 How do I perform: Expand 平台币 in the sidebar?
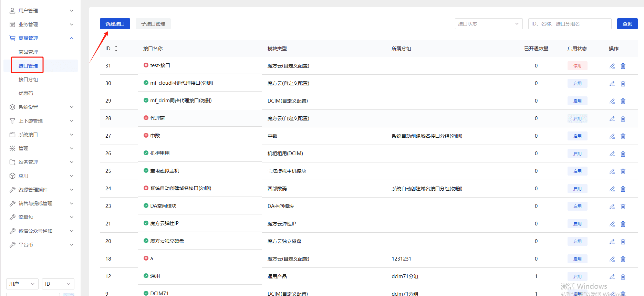coord(41,245)
